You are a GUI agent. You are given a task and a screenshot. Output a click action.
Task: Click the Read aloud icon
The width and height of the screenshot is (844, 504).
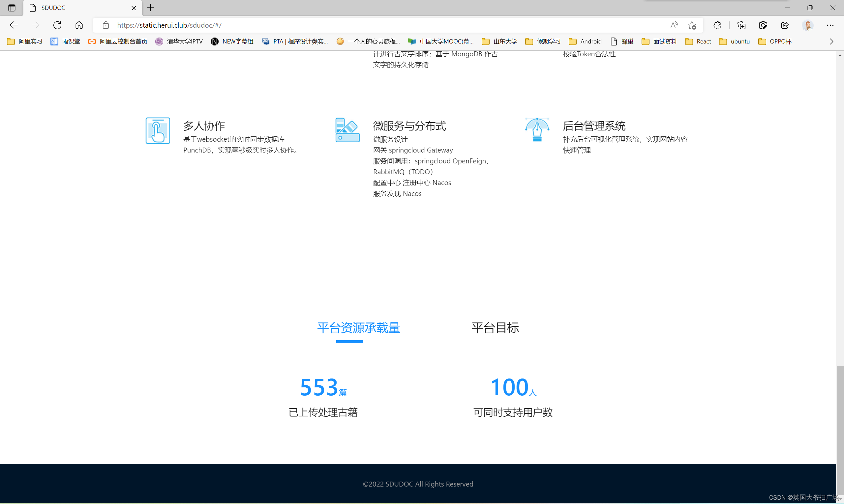click(674, 25)
